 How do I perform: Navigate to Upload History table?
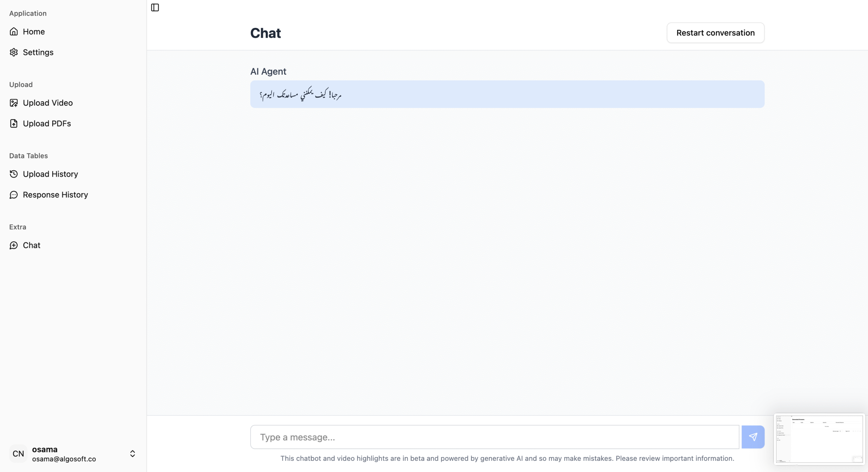[50, 174]
